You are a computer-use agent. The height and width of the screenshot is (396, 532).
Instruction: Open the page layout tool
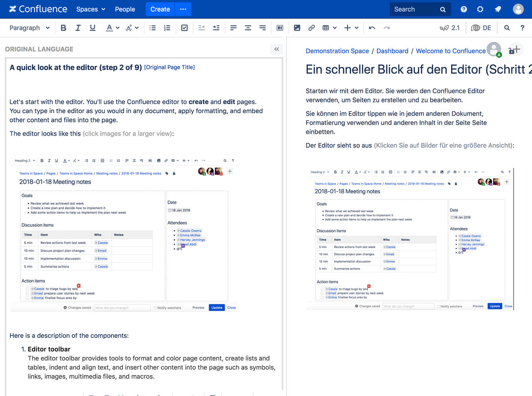point(280,28)
